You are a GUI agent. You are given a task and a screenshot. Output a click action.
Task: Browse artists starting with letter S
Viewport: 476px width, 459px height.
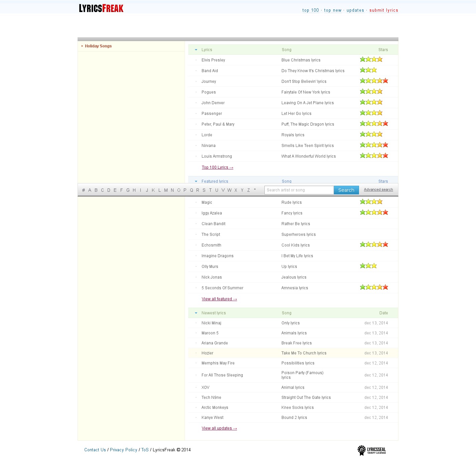tap(204, 190)
